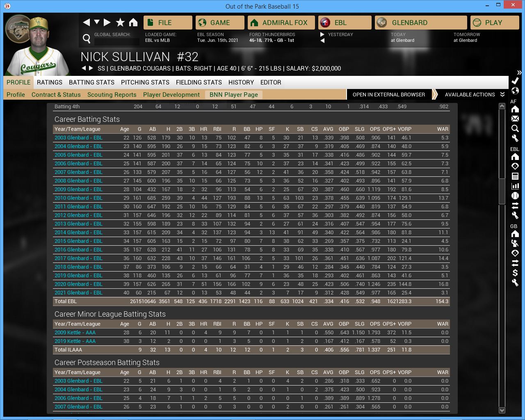Open the 2009 Kettle - AAA link
525x420 pixels.
[x=75, y=333]
